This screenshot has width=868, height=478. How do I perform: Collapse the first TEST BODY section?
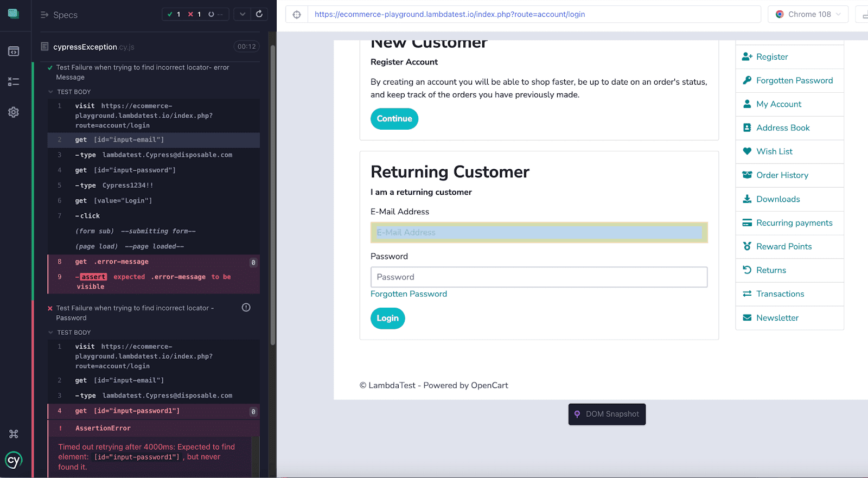pyautogui.click(x=51, y=92)
